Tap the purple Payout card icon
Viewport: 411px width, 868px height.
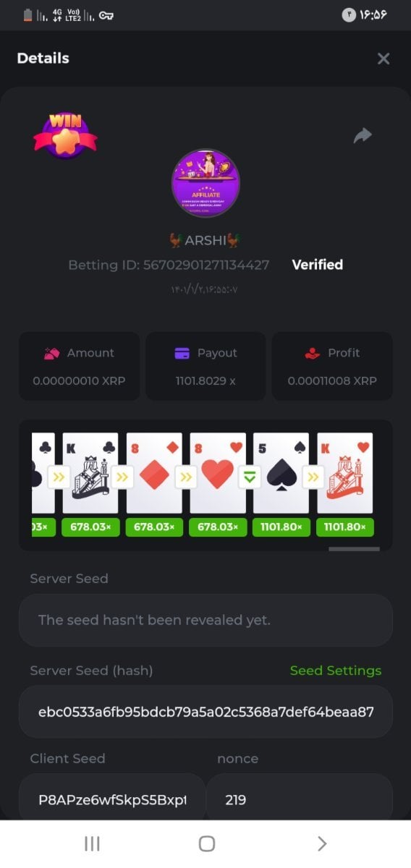point(182,353)
